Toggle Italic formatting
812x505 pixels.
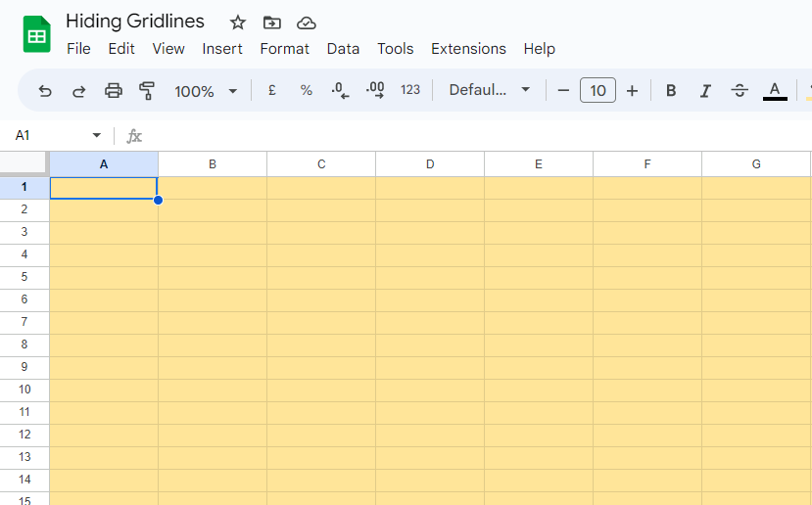(705, 91)
